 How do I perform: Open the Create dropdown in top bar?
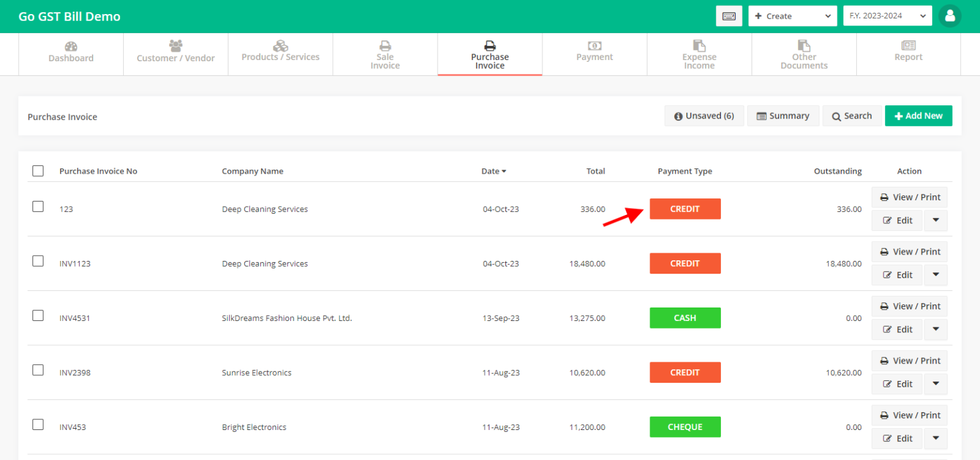tap(792, 15)
